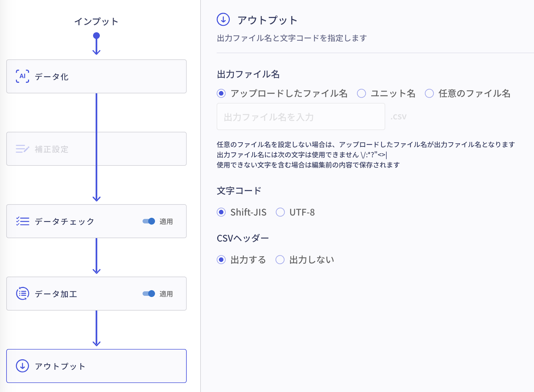
Task: Open the アウトプット workflow step card
Action: 96,366
